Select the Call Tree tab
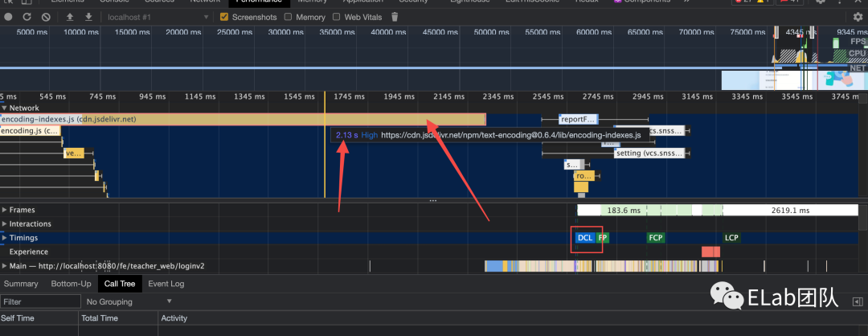Viewport: 868px width, 336px height. (x=120, y=284)
